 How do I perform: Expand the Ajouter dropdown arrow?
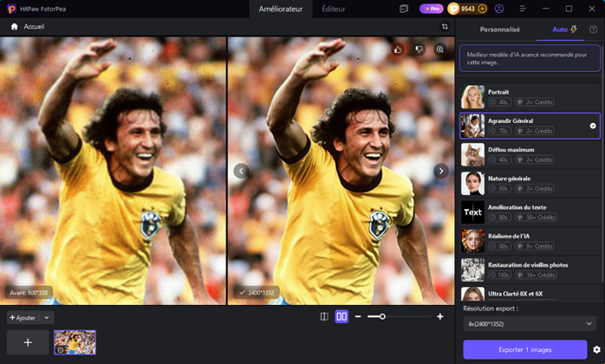(47, 318)
